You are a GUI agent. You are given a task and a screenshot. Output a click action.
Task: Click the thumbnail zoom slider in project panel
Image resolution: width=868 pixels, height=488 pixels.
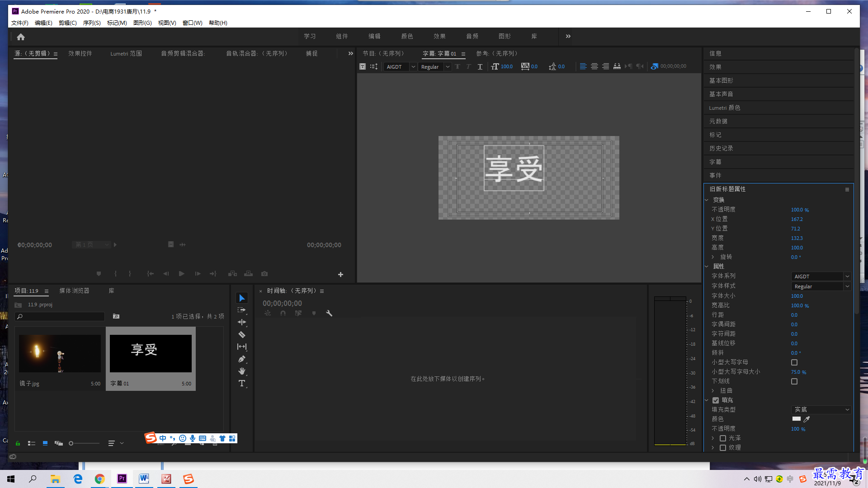click(85, 443)
